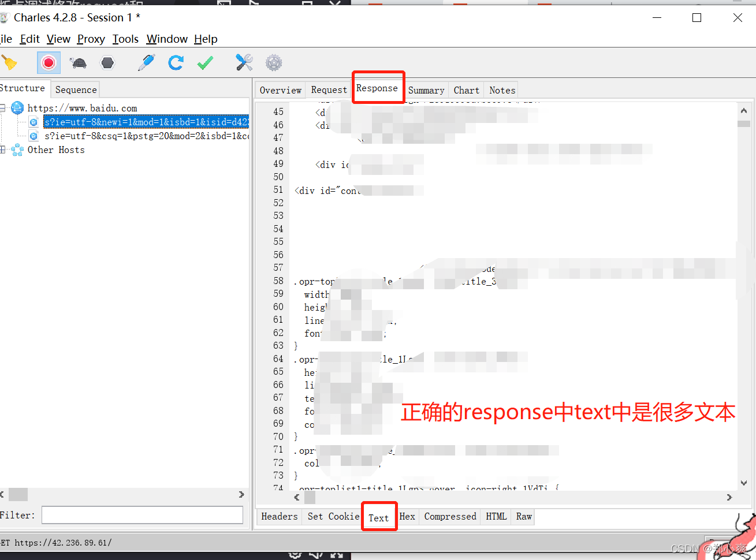Viewport: 756px width, 560px height.
Task: Toggle breakpoints with the hexagon icon
Action: click(x=108, y=62)
